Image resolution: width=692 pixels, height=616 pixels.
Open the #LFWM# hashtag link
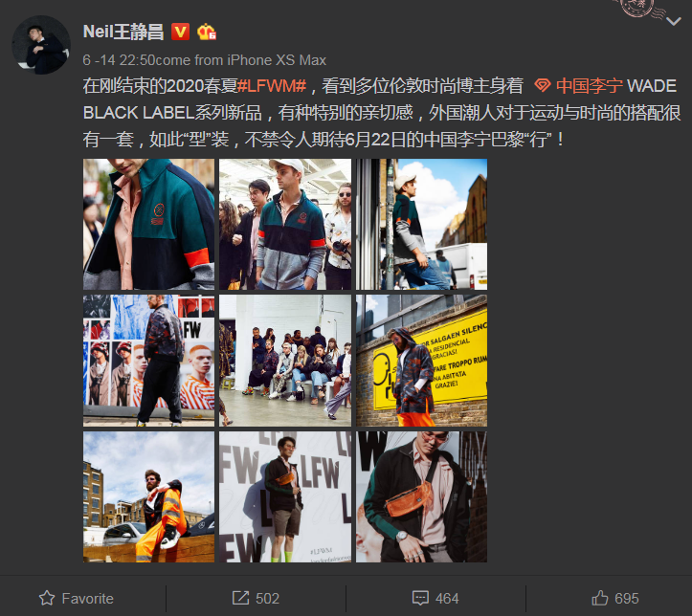272,85
